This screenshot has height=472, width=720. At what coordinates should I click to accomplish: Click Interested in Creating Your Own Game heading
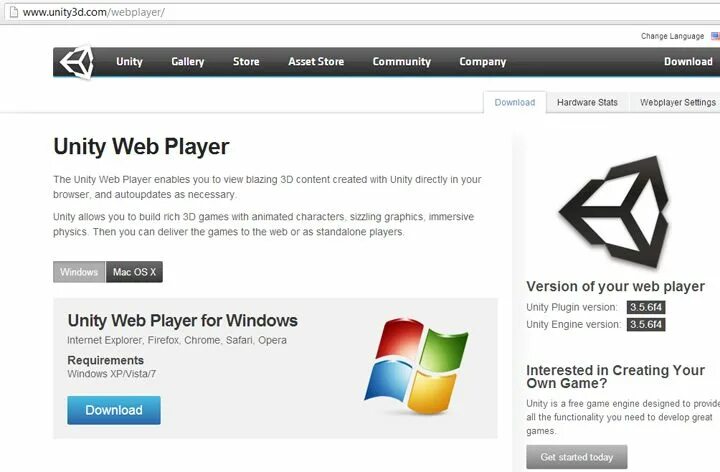click(x=615, y=376)
